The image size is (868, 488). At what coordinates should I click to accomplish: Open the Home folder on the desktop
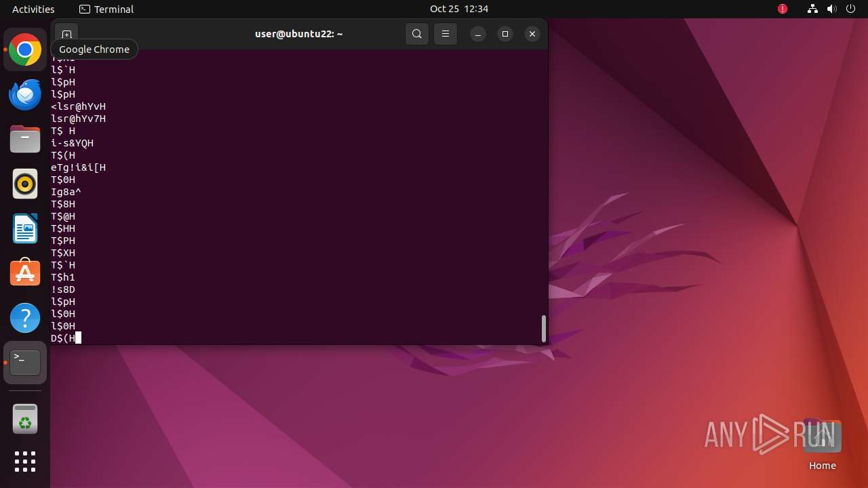pos(822,444)
